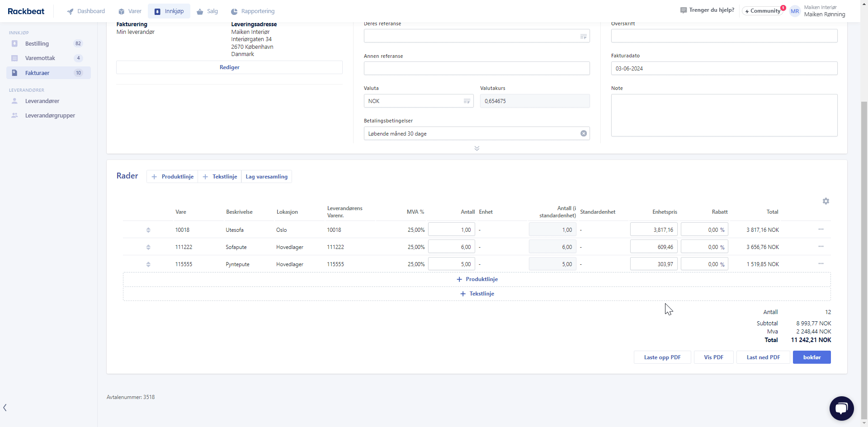Click the Rackbeat logo
Viewport: 868px width, 427px height.
pos(26,11)
